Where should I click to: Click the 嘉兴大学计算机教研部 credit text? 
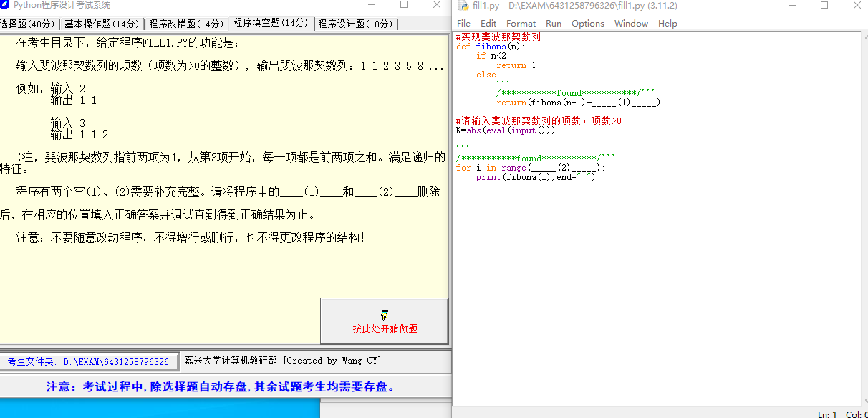pos(283,361)
